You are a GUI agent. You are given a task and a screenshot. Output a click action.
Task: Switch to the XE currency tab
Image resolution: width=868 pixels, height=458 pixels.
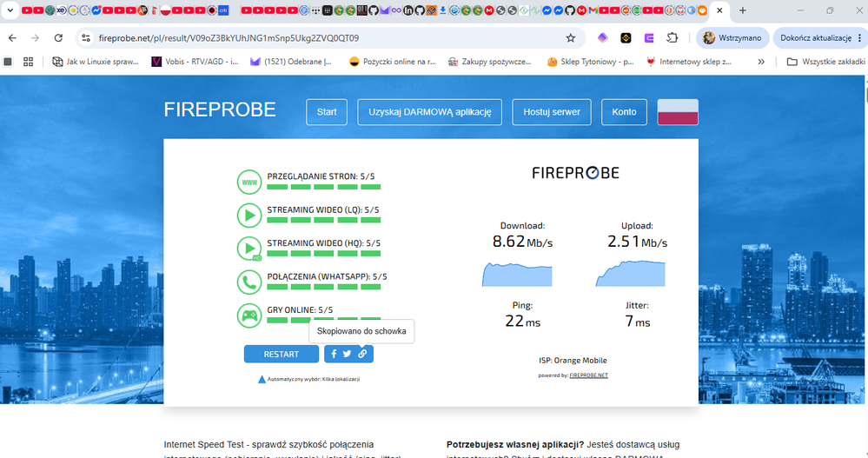62,10
